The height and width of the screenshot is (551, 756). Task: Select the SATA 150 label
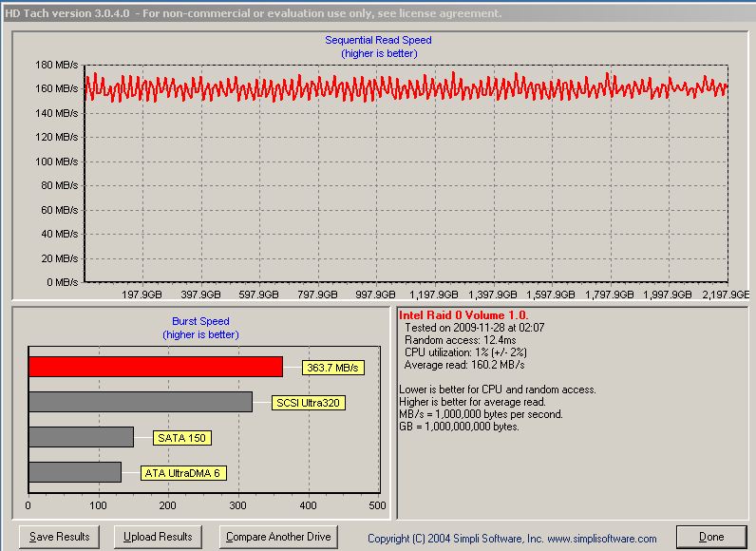tap(181, 438)
